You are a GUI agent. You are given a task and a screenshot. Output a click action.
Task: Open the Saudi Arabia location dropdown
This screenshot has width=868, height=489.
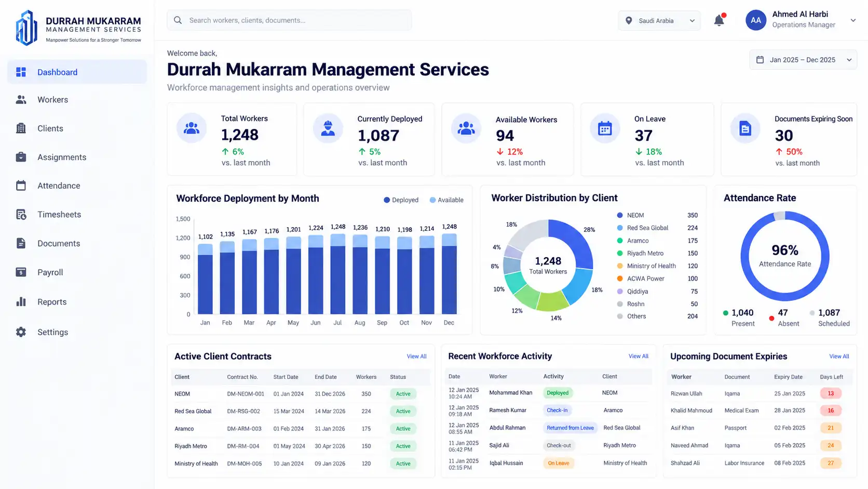(x=659, y=21)
